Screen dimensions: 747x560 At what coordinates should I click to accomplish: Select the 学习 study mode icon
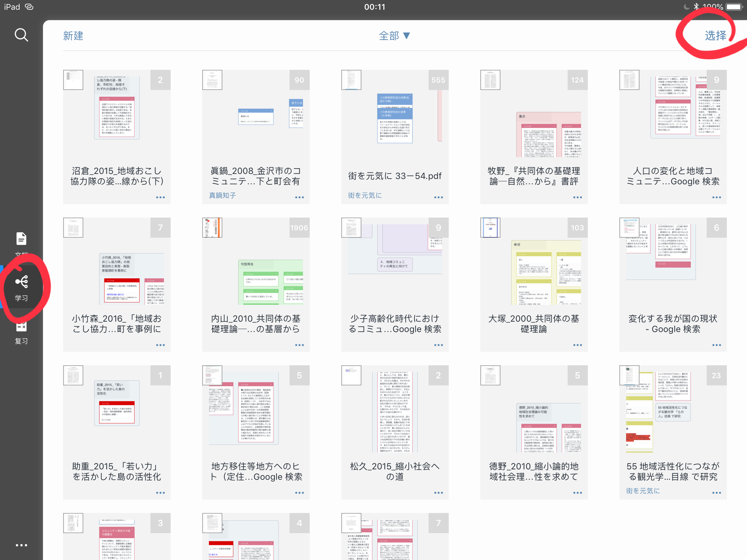[x=21, y=288]
